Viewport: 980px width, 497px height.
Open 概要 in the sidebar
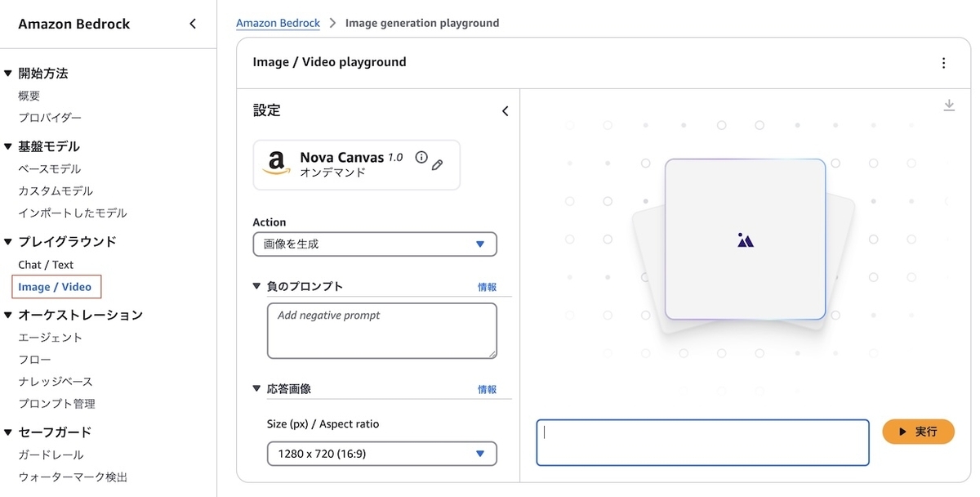29,96
